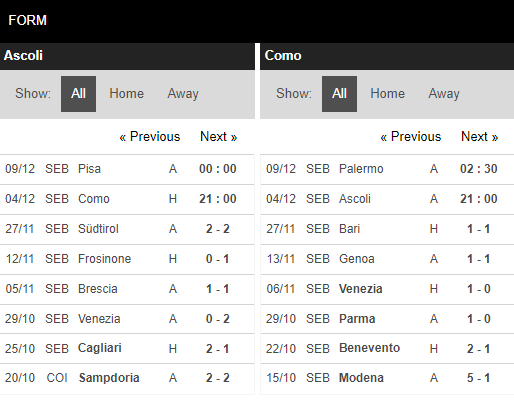This screenshot has height=413, width=514.
Task: Go to Next fixtures for Como
Action: click(480, 137)
